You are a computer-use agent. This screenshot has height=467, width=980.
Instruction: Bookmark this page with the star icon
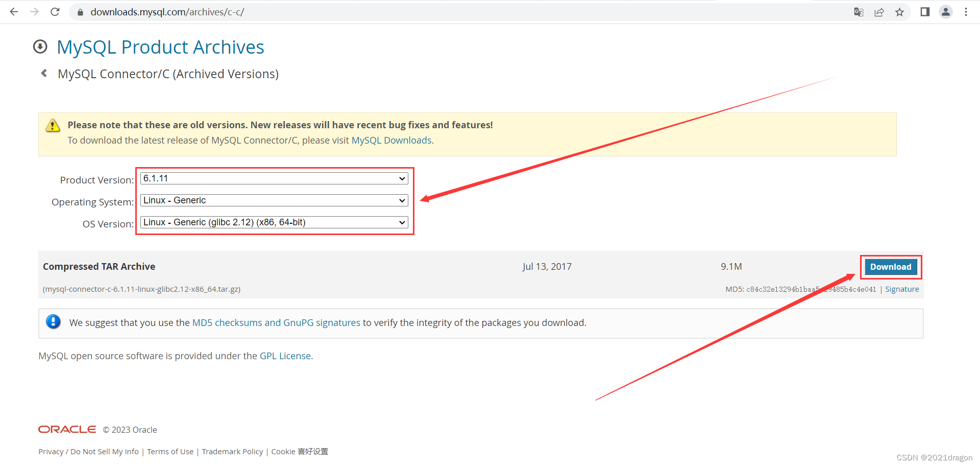pyautogui.click(x=899, y=12)
